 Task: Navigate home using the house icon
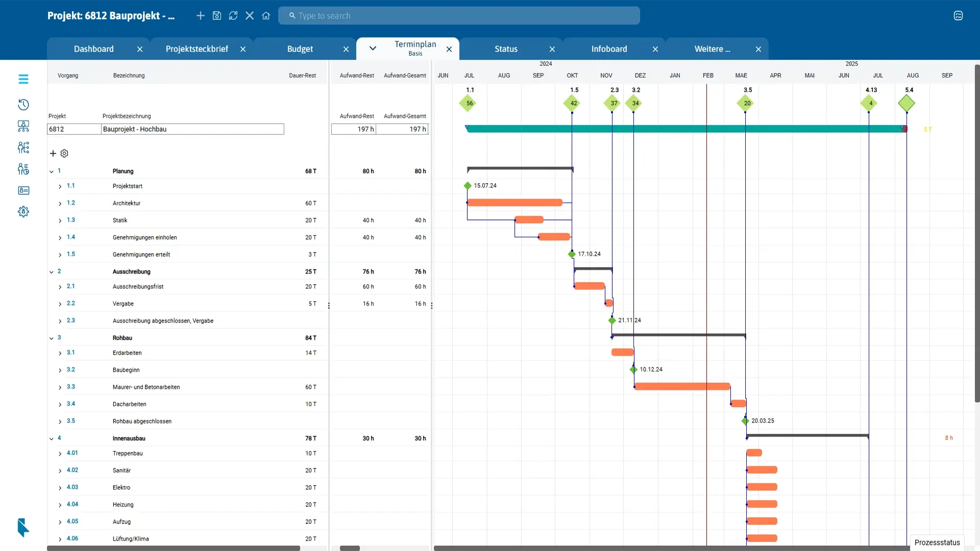click(266, 16)
